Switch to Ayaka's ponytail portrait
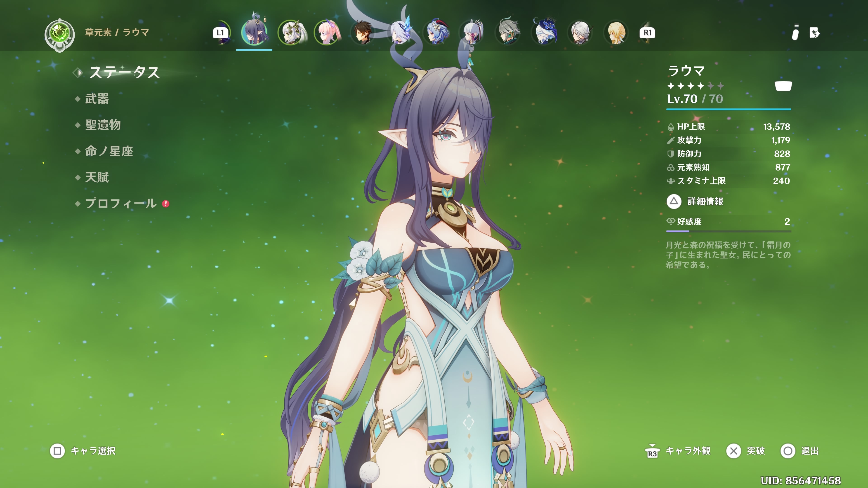This screenshot has width=868, height=488. point(472,32)
